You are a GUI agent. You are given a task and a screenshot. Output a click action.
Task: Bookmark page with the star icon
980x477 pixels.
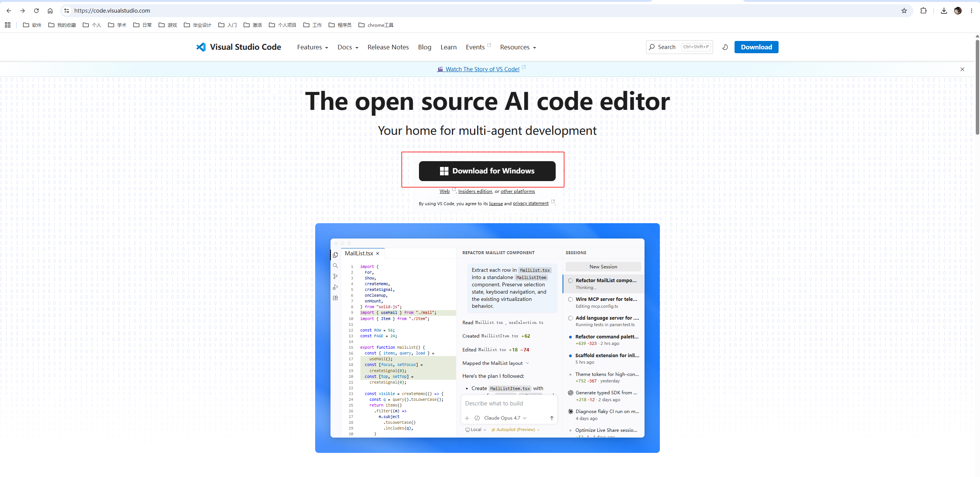tap(904, 11)
